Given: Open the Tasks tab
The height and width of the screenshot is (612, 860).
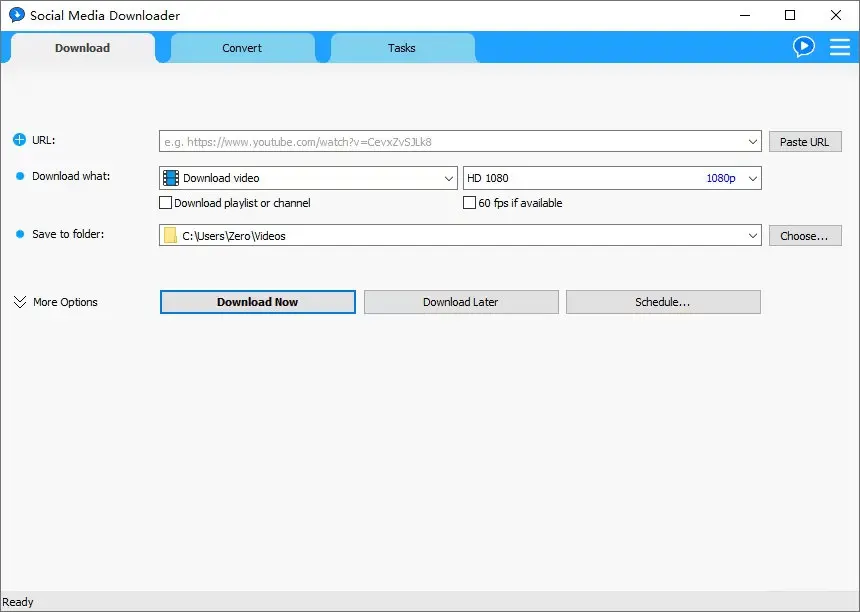Looking at the screenshot, I should tap(402, 48).
